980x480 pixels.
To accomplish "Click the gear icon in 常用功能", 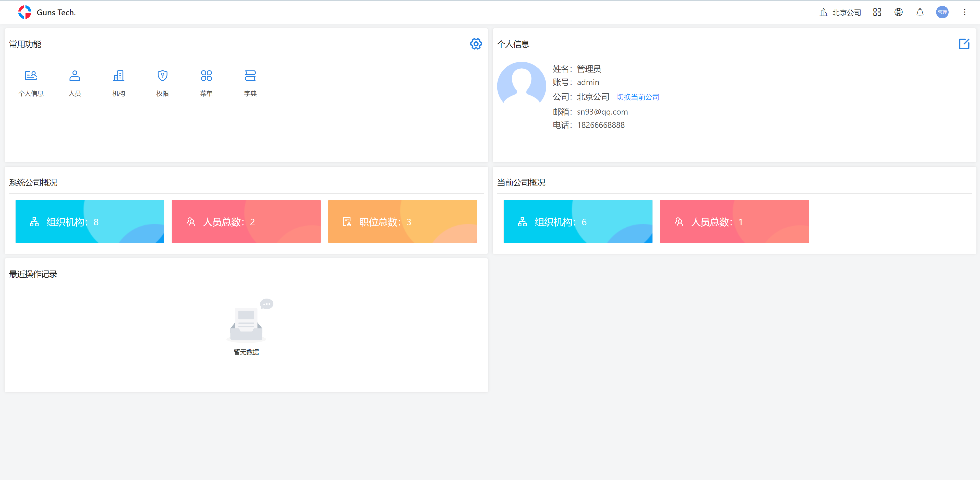I will coord(476,44).
